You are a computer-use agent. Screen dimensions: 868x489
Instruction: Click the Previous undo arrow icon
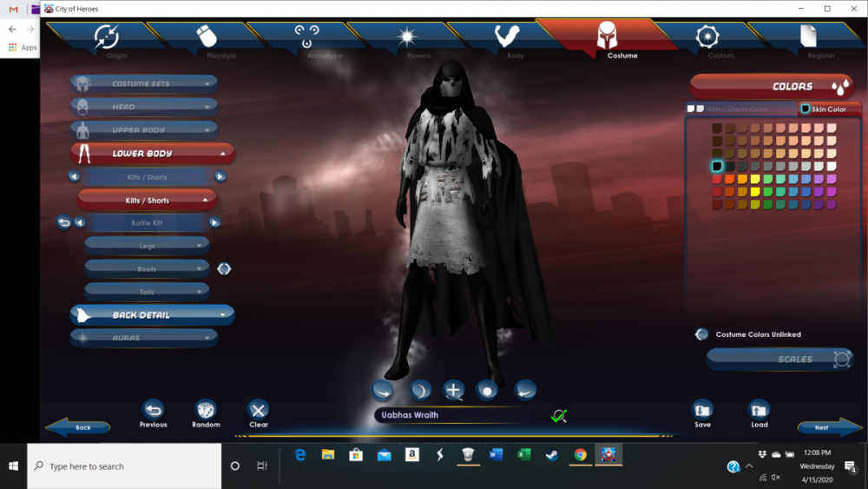(x=153, y=409)
